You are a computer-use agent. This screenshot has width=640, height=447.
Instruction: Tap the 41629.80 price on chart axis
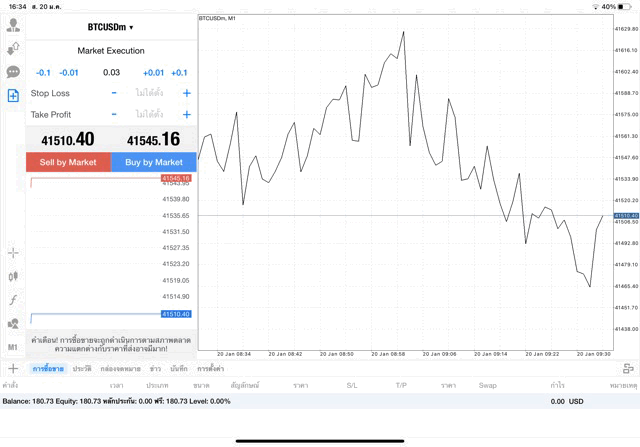tap(626, 29)
